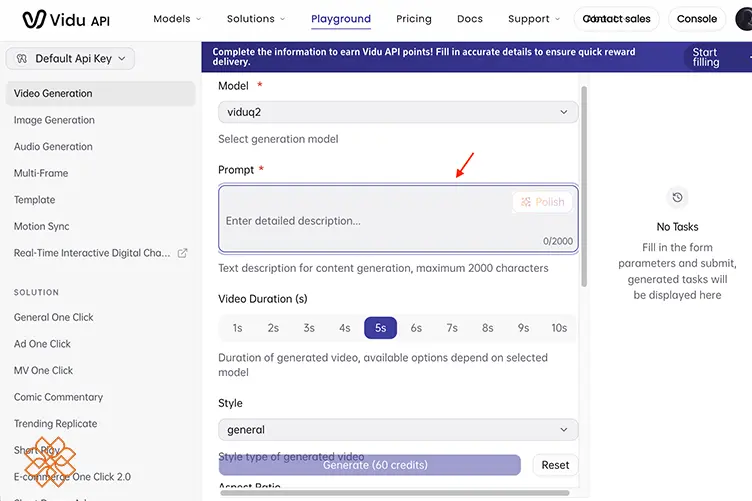Open Template in the sidebar
Viewport: 752px width, 501px height.
[x=35, y=200]
